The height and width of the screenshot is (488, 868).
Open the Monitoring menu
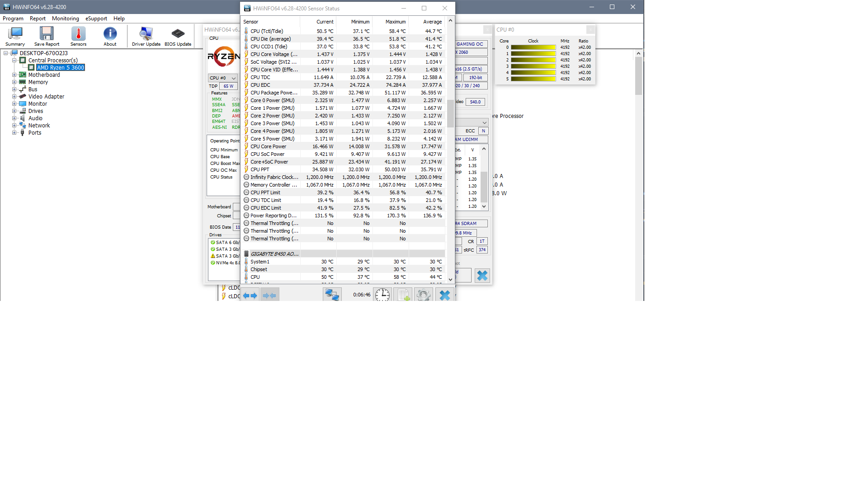65,19
